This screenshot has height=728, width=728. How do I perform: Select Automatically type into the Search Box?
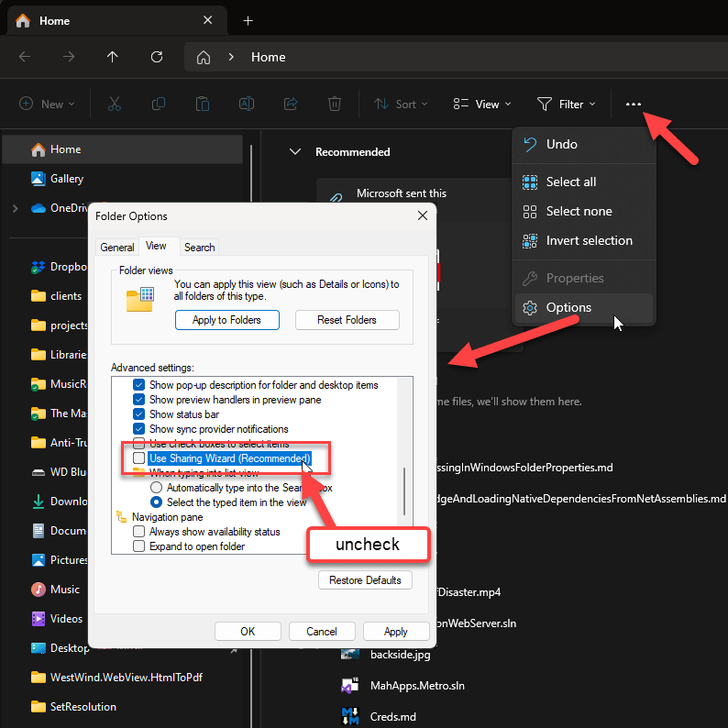click(157, 488)
